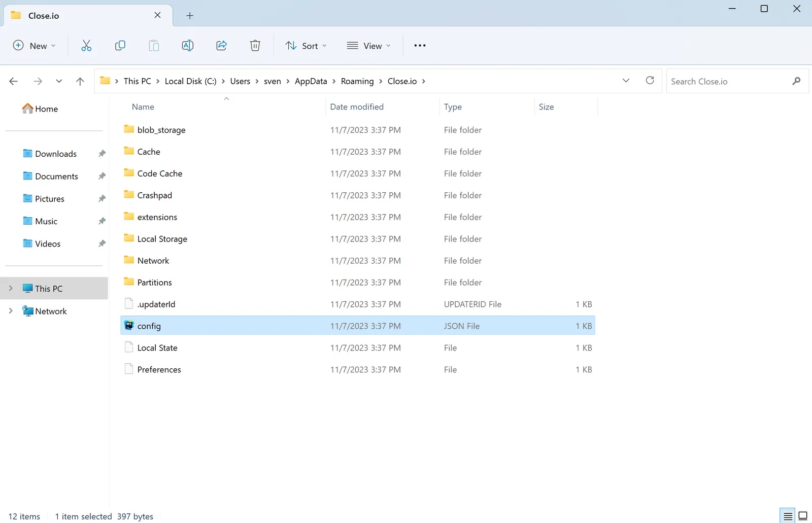Screen dimensions: 812x523
Task: Click Local Disk (C:) breadcrumb
Action: (x=190, y=81)
